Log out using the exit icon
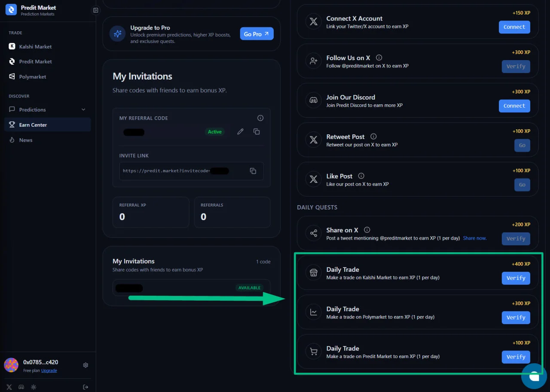Image resolution: width=550 pixels, height=392 pixels. pyautogui.click(x=86, y=387)
